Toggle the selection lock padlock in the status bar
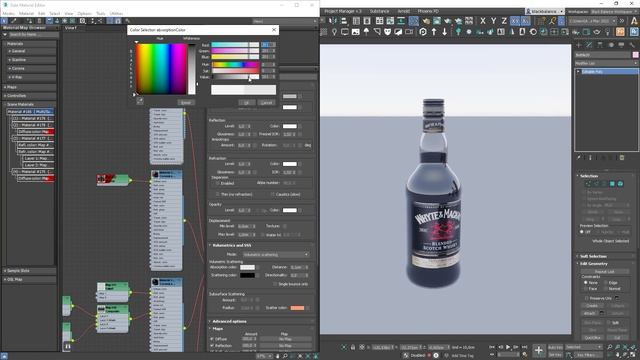Image resolution: width=640 pixels, height=360 pixels. pos(353,347)
